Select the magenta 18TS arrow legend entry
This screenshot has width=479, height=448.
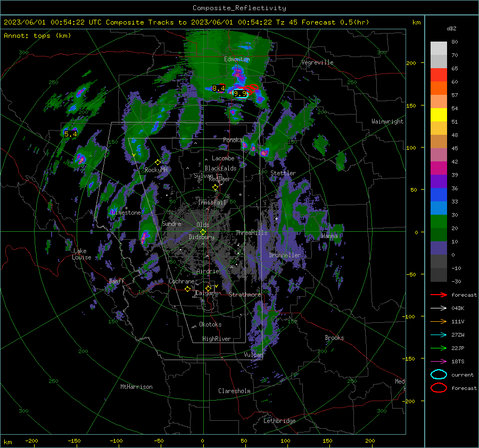pyautogui.click(x=439, y=362)
